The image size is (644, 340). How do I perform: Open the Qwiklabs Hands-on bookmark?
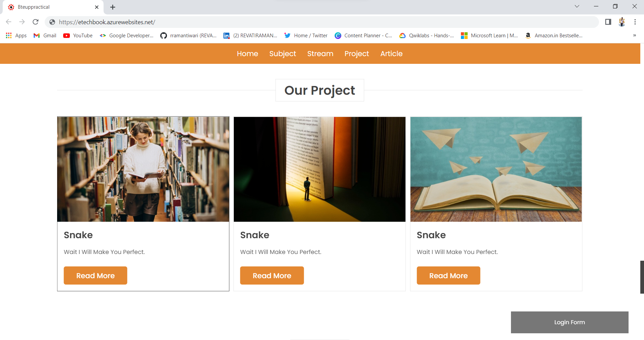click(x=427, y=35)
